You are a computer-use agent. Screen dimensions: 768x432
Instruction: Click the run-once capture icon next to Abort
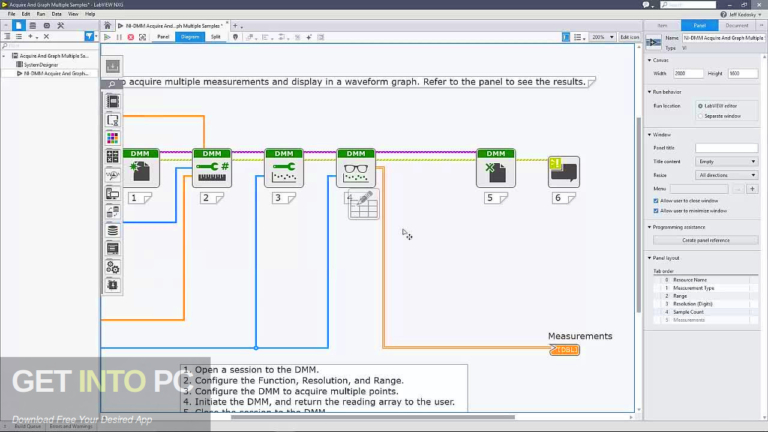tap(143, 37)
